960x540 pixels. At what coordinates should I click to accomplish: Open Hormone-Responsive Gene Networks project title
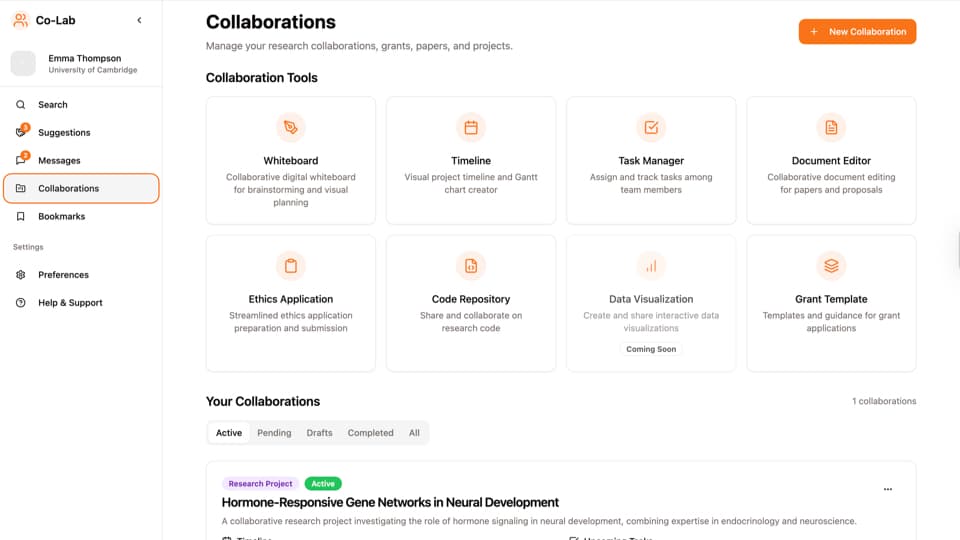point(390,503)
